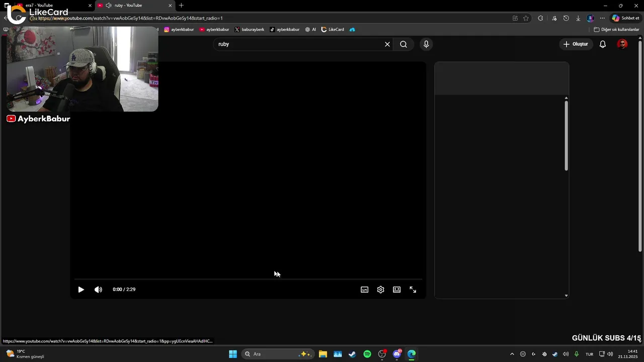Play the video with the play button

81,290
